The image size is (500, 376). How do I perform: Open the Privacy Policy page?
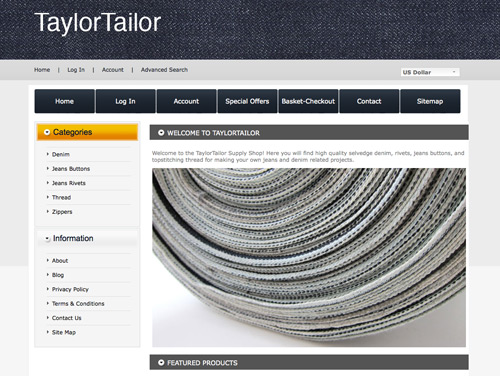70,289
